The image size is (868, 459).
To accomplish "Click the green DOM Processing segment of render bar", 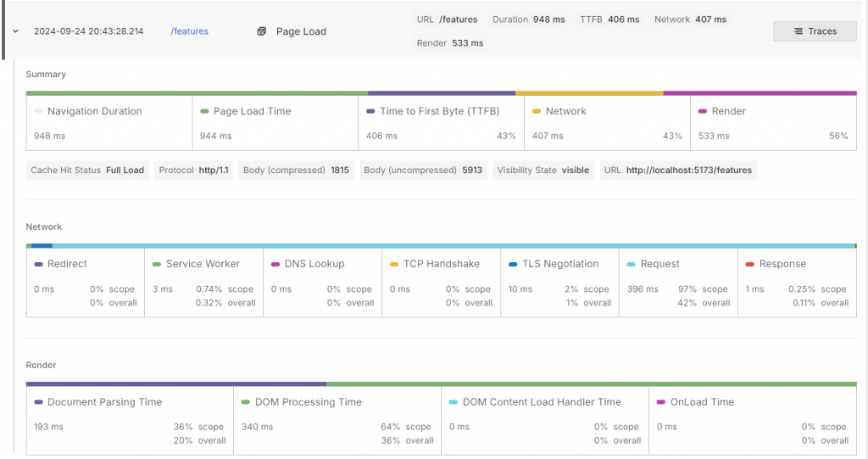I will click(592, 383).
